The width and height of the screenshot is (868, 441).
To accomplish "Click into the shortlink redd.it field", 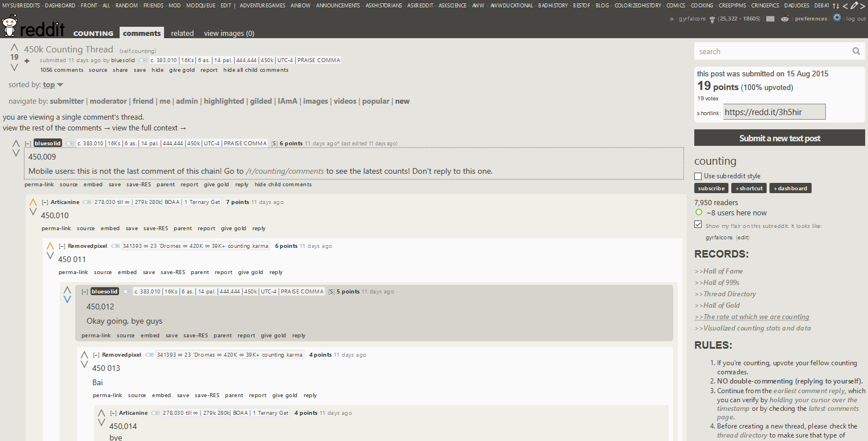I will [x=774, y=112].
